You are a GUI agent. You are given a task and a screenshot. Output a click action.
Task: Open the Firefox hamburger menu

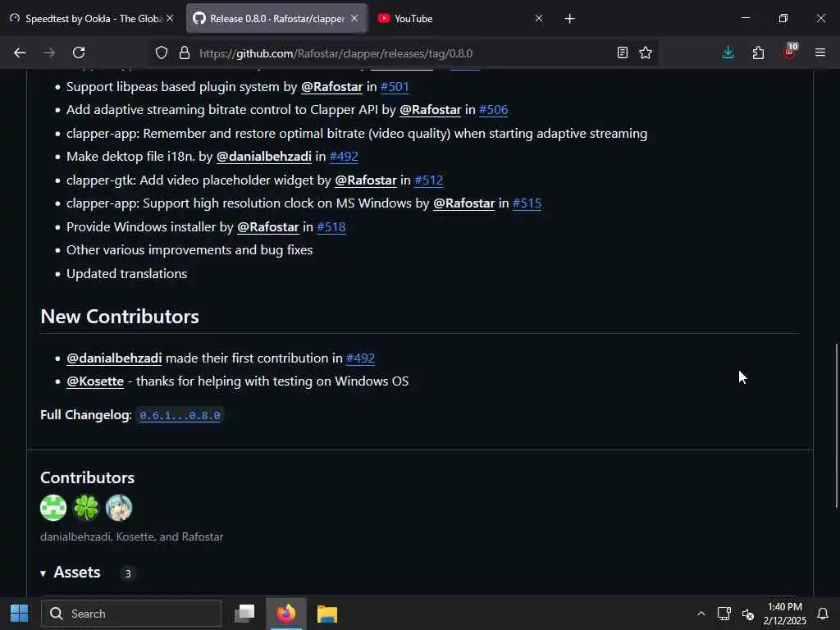(x=820, y=52)
